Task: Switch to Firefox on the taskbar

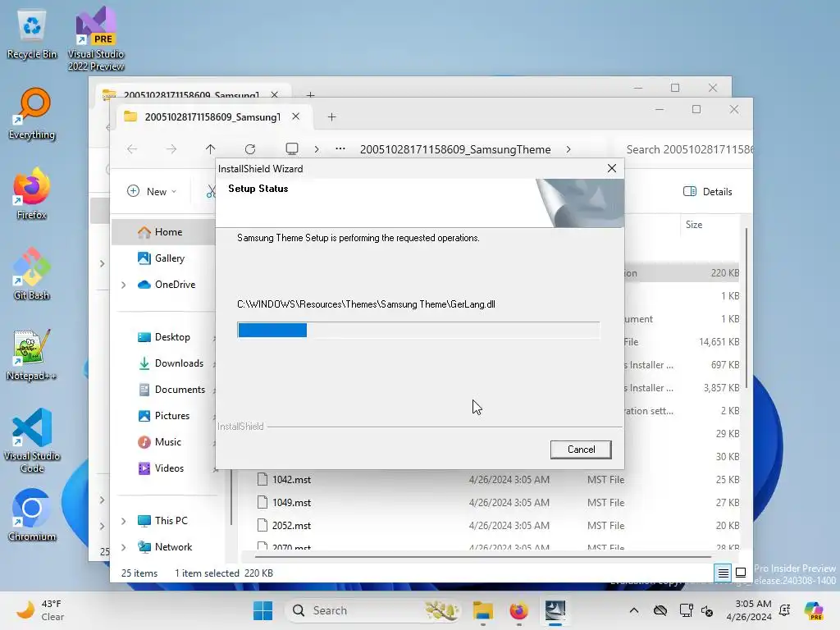Action: coord(518,610)
